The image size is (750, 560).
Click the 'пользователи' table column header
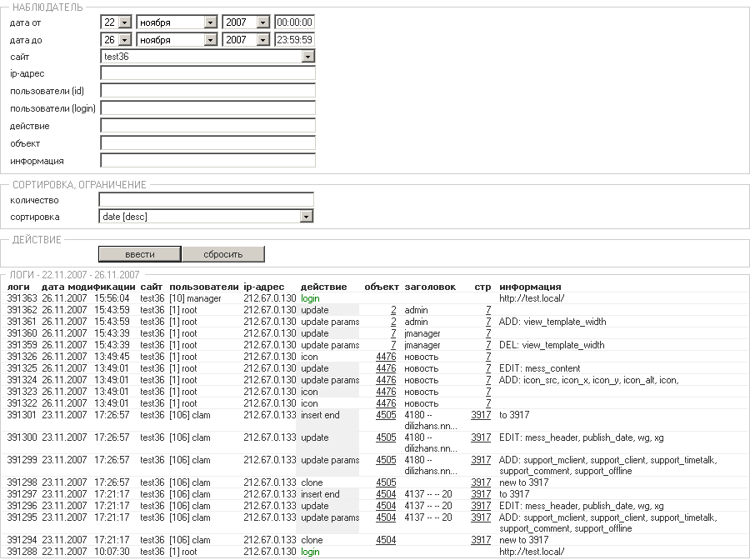204,287
